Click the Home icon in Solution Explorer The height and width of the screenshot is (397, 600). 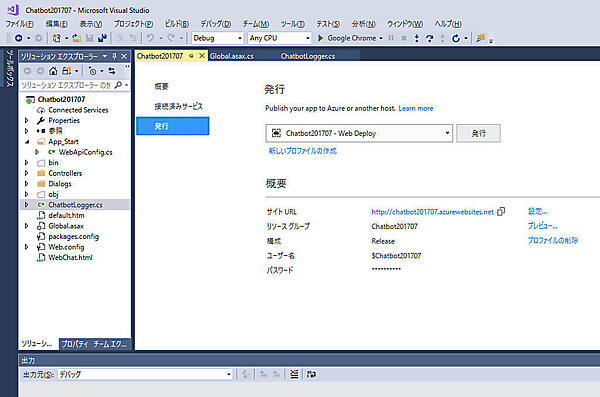tap(53, 71)
